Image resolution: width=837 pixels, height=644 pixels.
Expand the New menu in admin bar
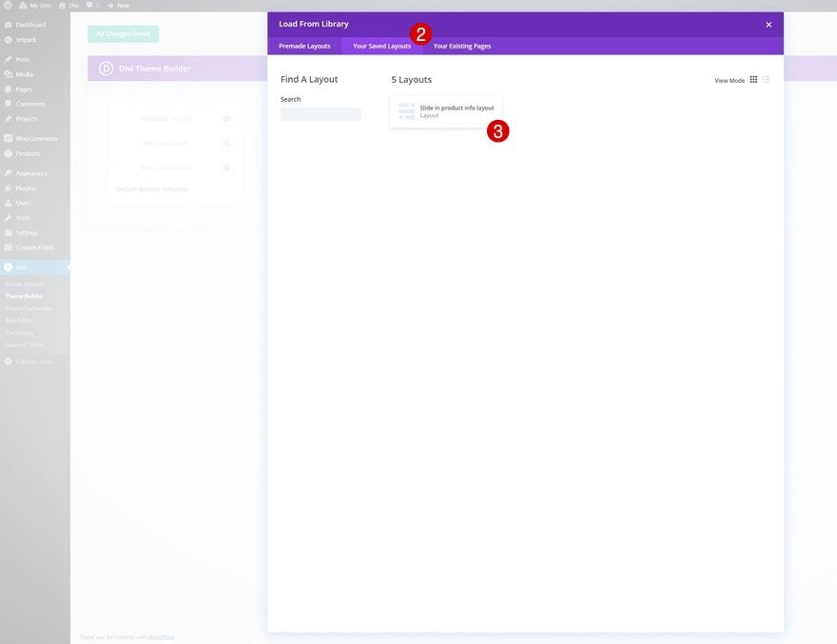[x=118, y=6]
